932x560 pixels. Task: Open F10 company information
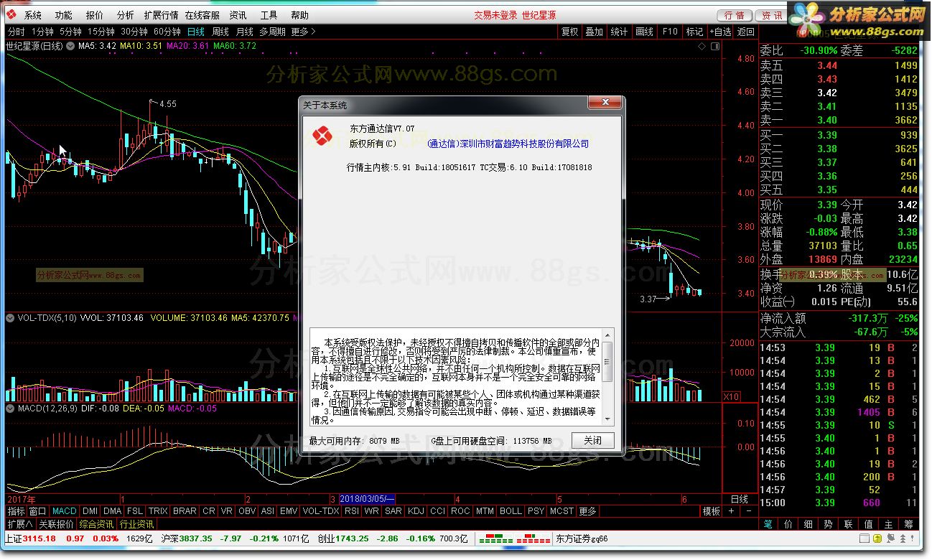670,32
